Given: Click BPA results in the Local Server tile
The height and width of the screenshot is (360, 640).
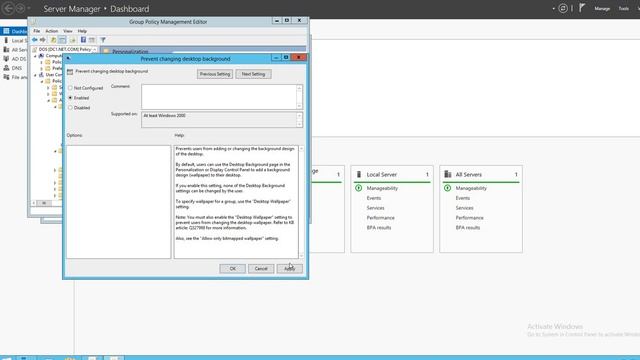Looking at the screenshot, I should pos(379,227).
